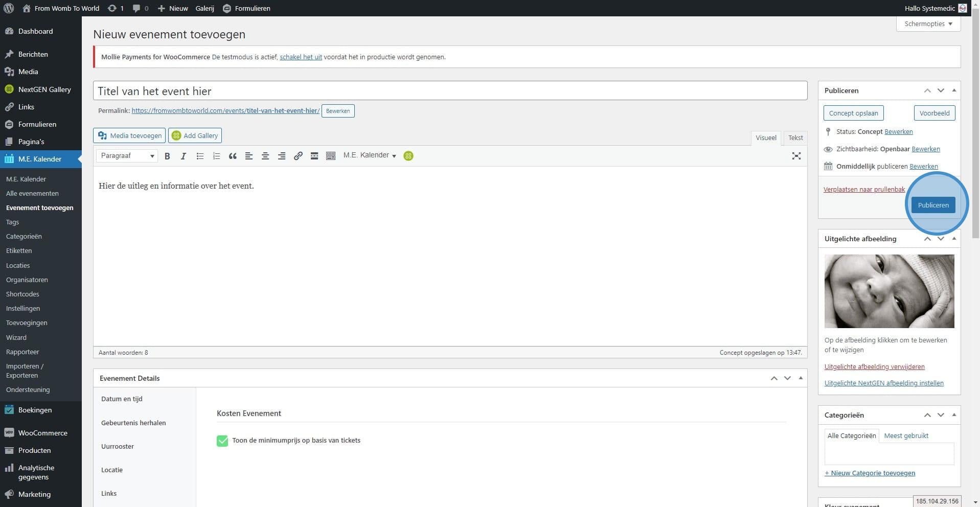Click Verplaatsen naar prullenbak link
This screenshot has width=980, height=507.
coord(864,189)
